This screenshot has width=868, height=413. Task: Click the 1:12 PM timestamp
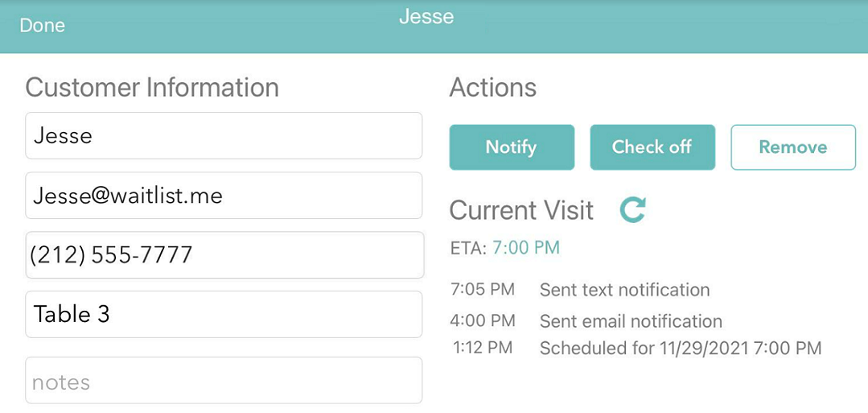pos(483,348)
